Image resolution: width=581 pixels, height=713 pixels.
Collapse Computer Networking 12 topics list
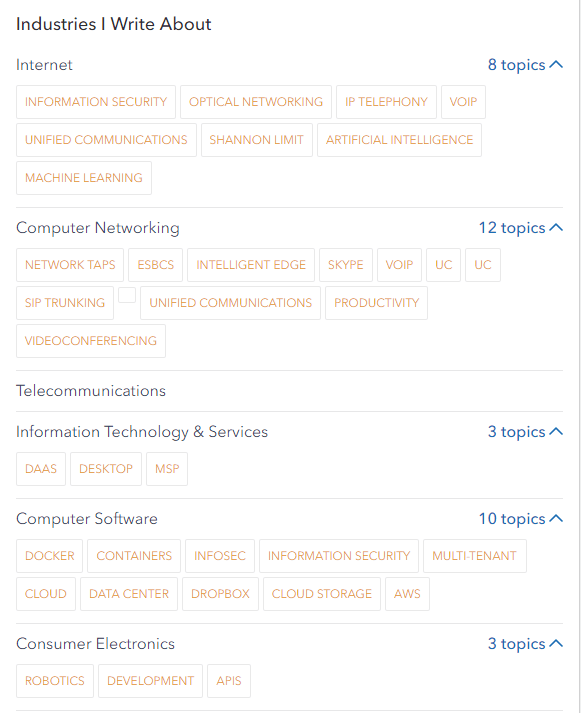click(521, 227)
